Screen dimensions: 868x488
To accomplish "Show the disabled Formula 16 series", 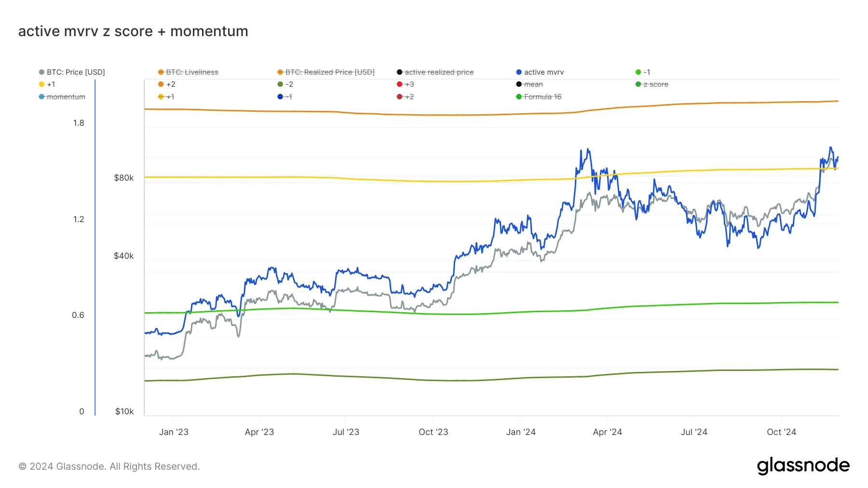I will [x=539, y=97].
